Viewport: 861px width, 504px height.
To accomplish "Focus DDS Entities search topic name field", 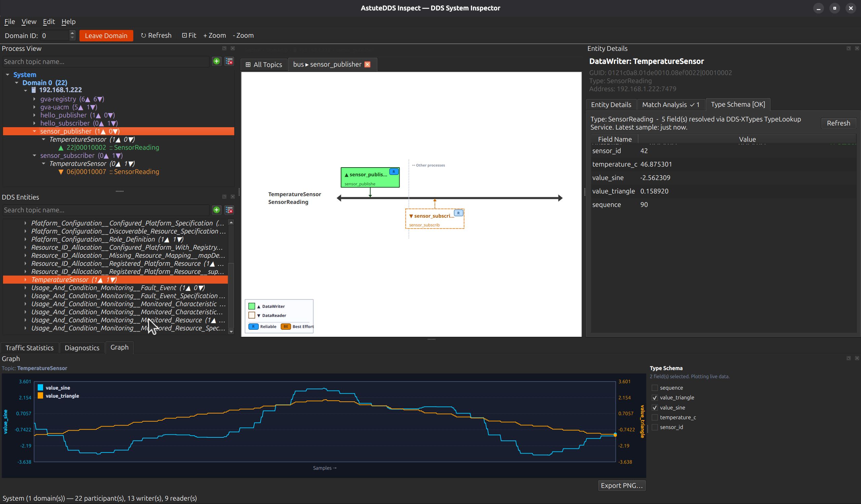I will [106, 210].
